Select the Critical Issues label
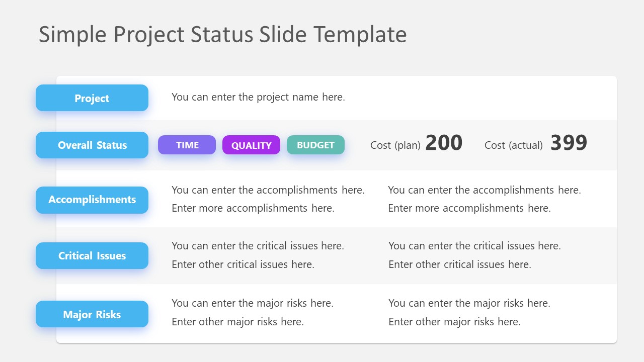Screen dimensions: 644x362 click(92, 255)
